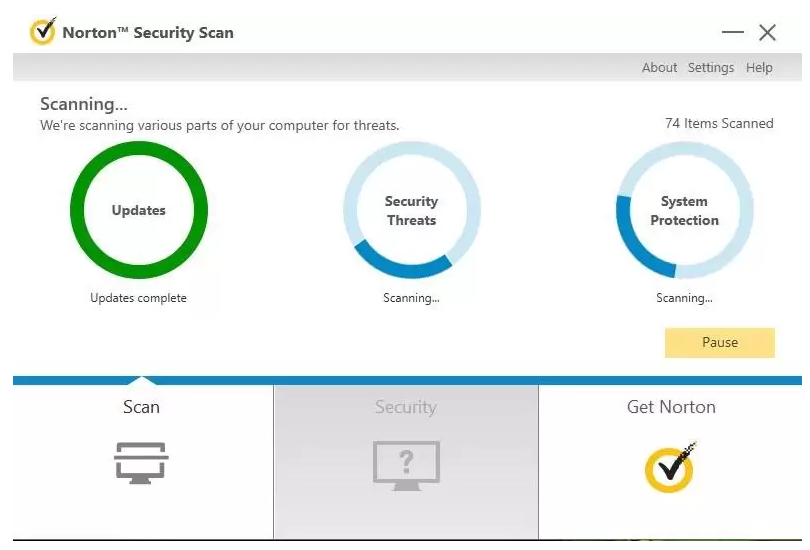Click the Norton checkmark logo in title bar
Screen dimensions: 810x550
click(x=43, y=32)
